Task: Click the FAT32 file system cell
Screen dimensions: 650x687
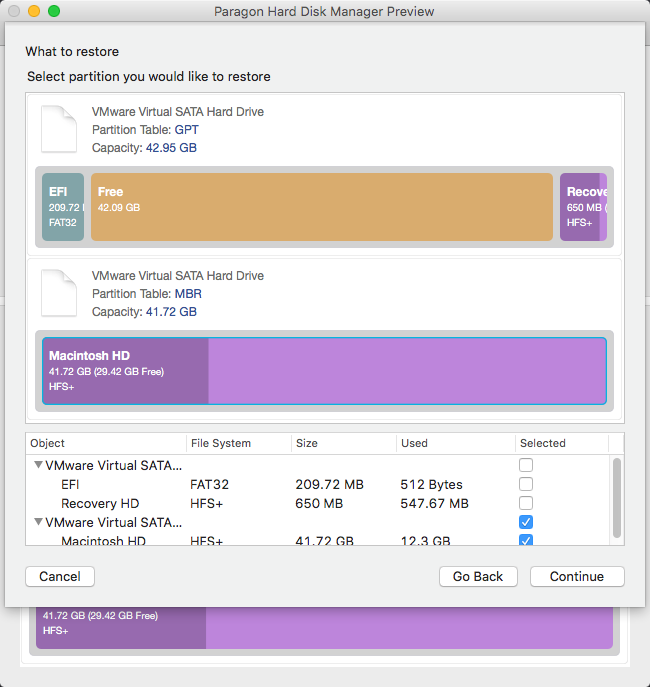Action: tap(209, 485)
